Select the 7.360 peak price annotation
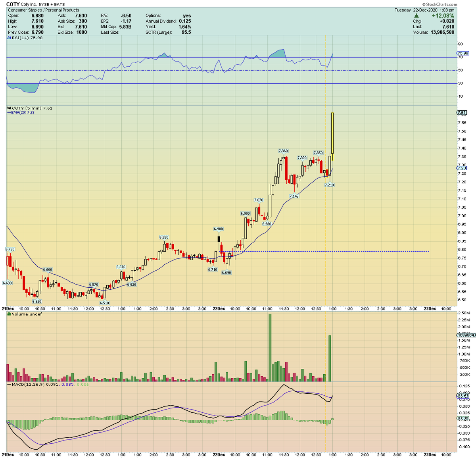The height and width of the screenshot is (458, 476). pyautogui.click(x=283, y=151)
